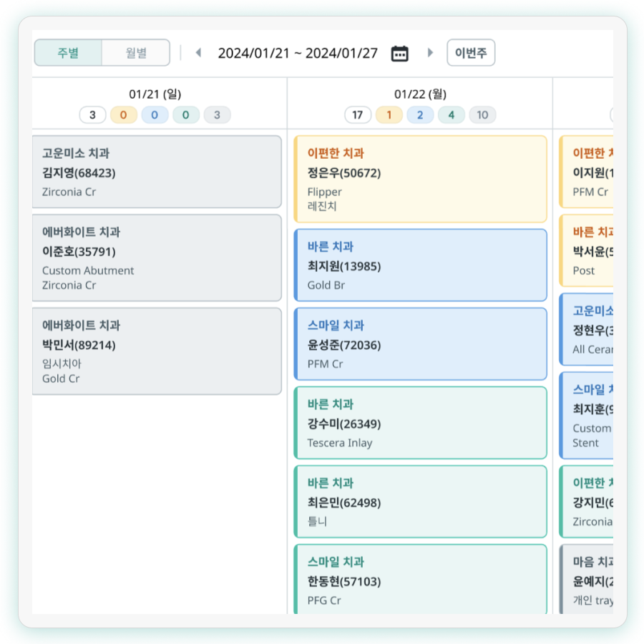Viewport: 644px width, 644px height.
Task: Open 박민서(89214) Gold Cr card
Action: [157, 351]
